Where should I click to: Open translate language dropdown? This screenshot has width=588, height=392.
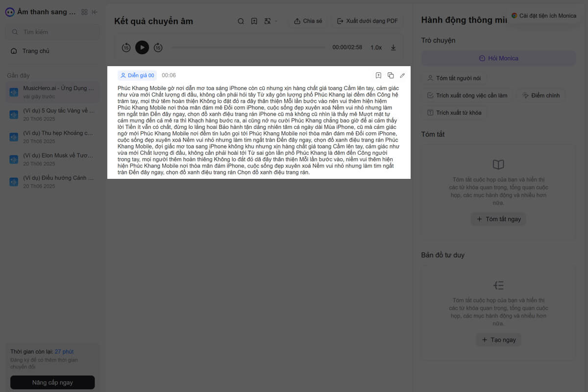(x=270, y=21)
